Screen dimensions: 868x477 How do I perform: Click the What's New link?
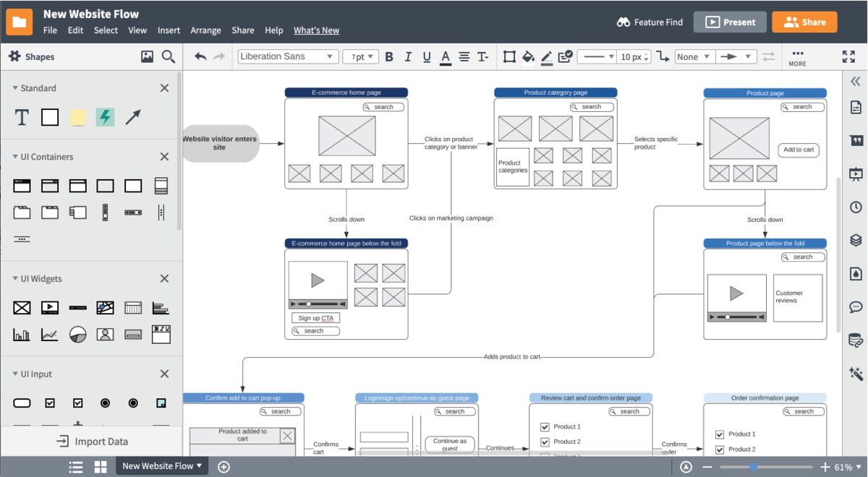click(316, 30)
